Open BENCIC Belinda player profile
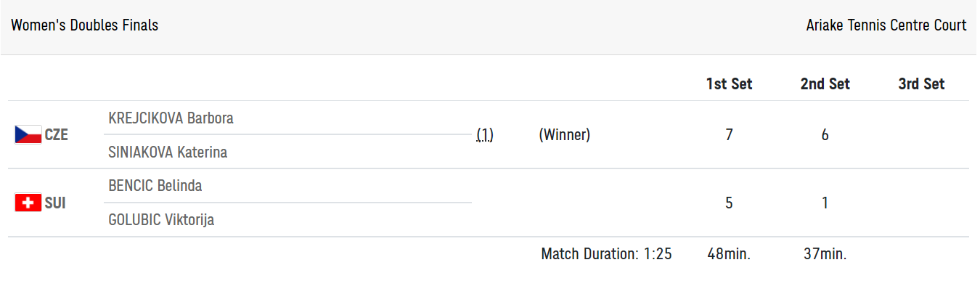The height and width of the screenshot is (281, 980). [155, 186]
